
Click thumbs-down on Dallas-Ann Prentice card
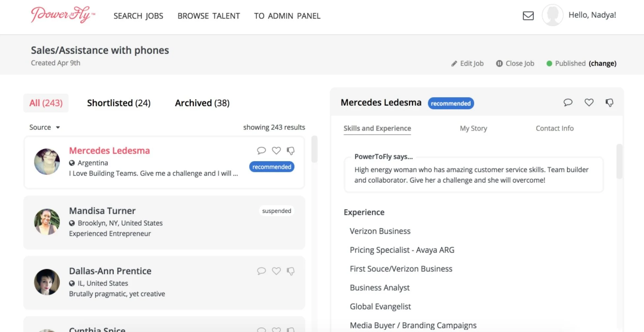click(x=290, y=271)
